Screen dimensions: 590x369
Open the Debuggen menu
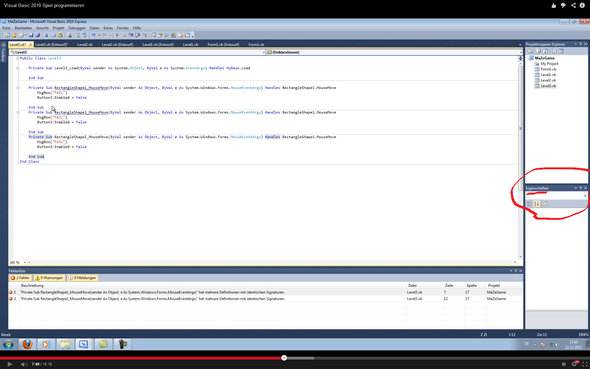point(77,28)
